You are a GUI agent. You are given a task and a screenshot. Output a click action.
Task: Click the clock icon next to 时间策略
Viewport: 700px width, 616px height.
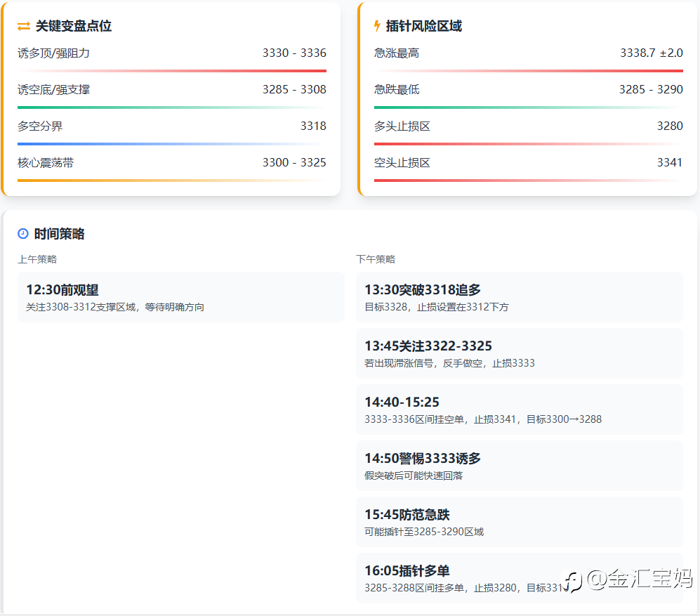[23, 234]
